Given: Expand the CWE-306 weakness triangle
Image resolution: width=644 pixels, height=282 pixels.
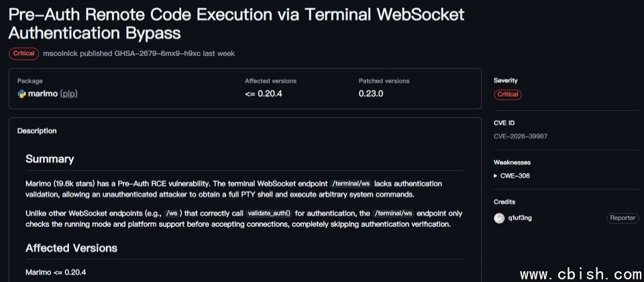Looking at the screenshot, I should click(x=496, y=176).
